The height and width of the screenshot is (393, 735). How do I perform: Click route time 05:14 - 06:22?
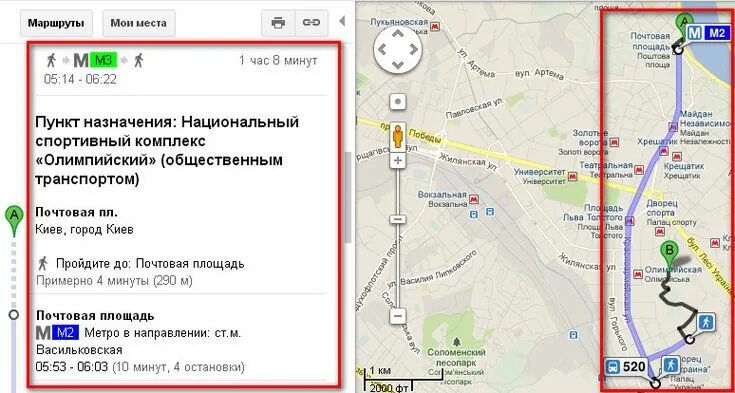click(x=80, y=79)
